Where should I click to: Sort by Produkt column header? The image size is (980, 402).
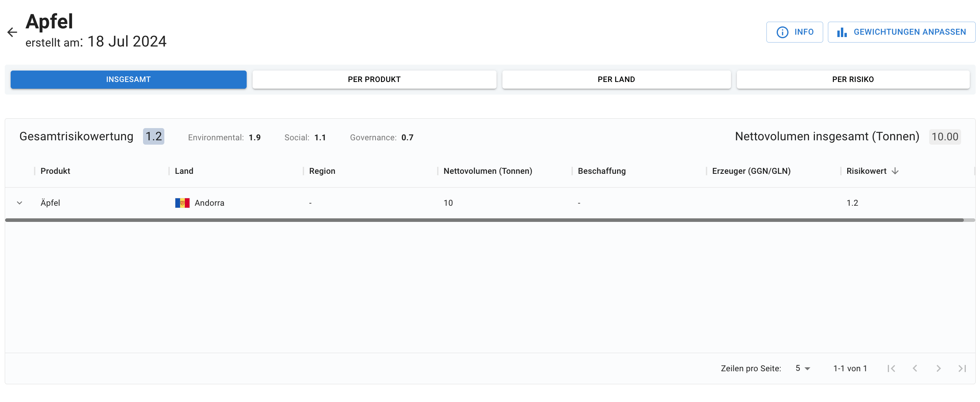[x=55, y=171]
